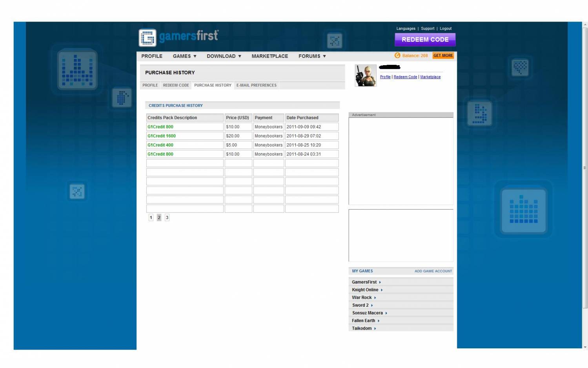Go to the MARKETPLACE menu item
This screenshot has width=588, height=368.
point(269,56)
